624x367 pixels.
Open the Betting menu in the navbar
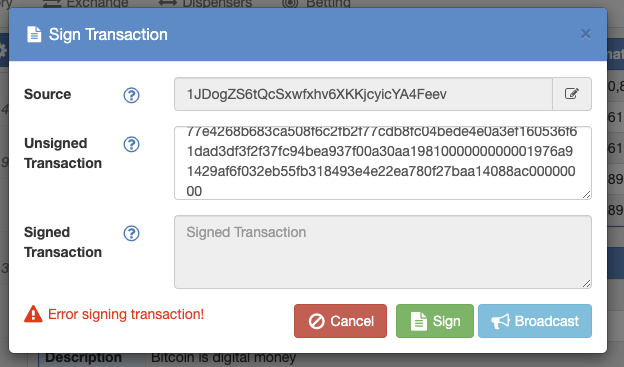tap(316, 4)
